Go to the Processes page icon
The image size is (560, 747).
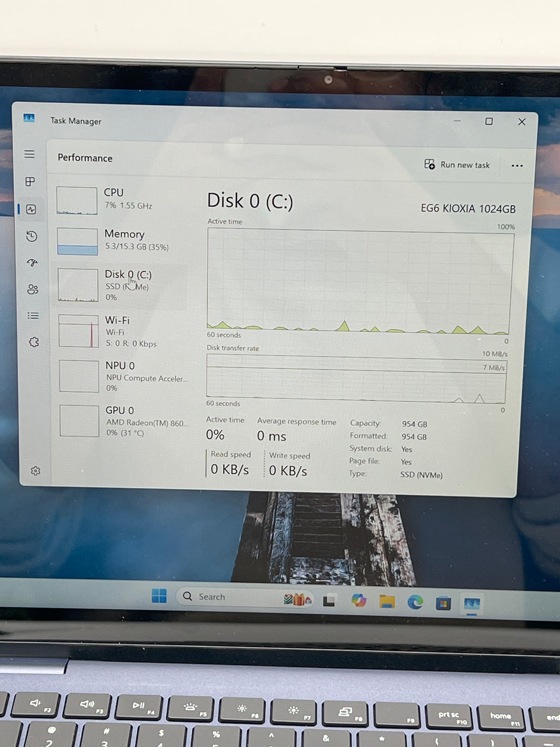coord(30,182)
